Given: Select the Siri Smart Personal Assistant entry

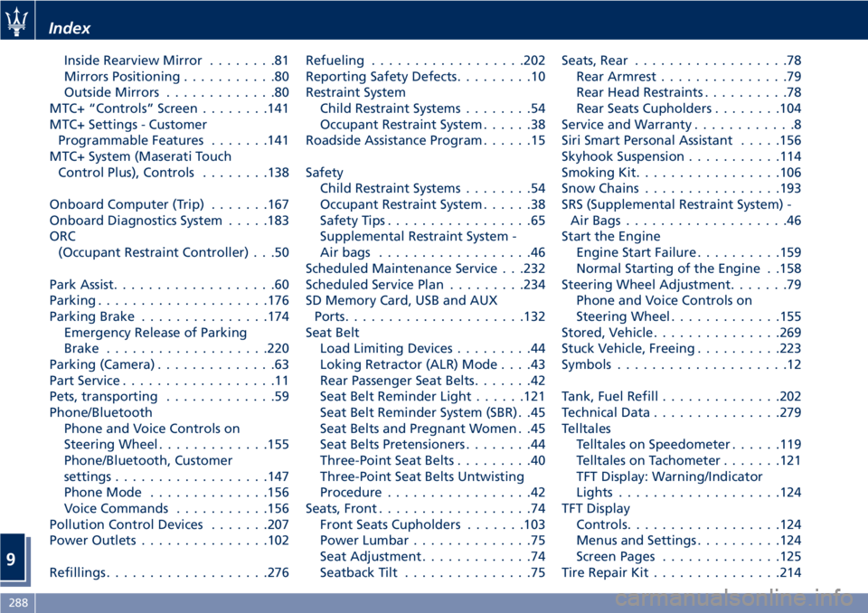Looking at the screenshot, I should pos(682,141).
